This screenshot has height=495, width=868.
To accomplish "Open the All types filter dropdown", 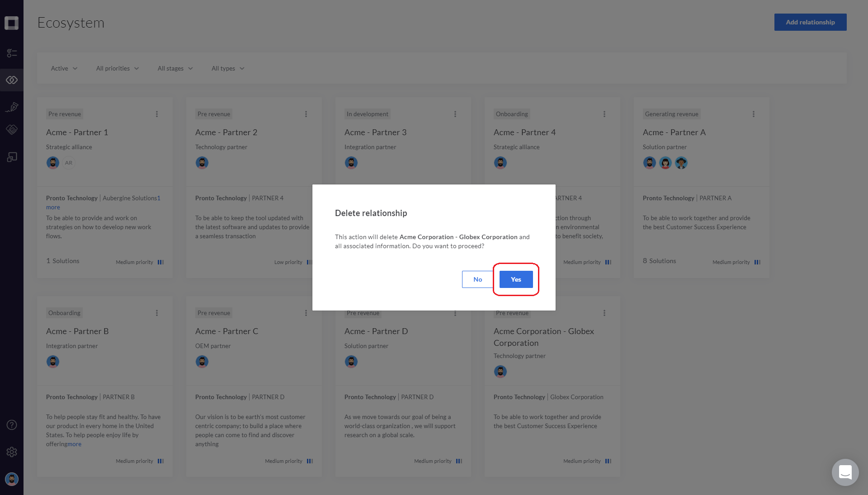I will (228, 68).
